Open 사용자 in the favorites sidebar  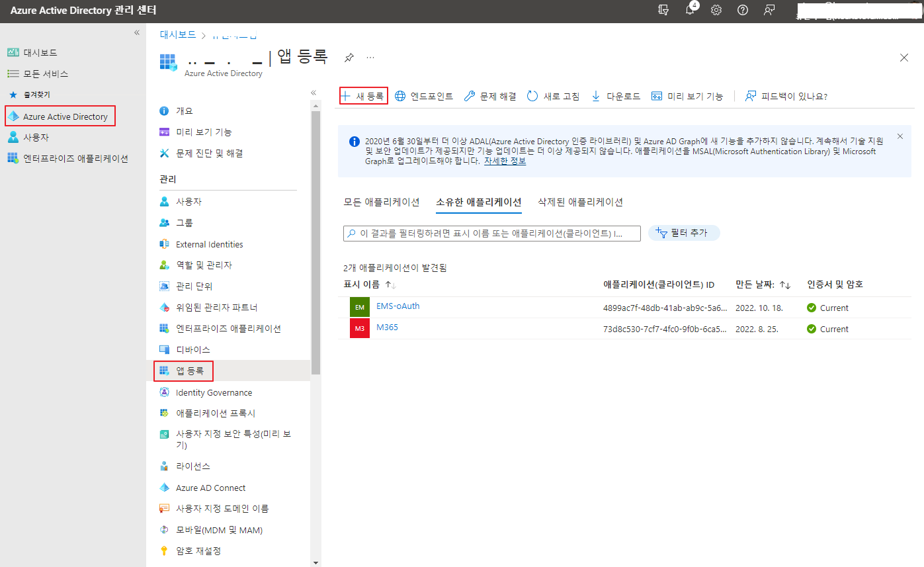[x=28, y=137]
